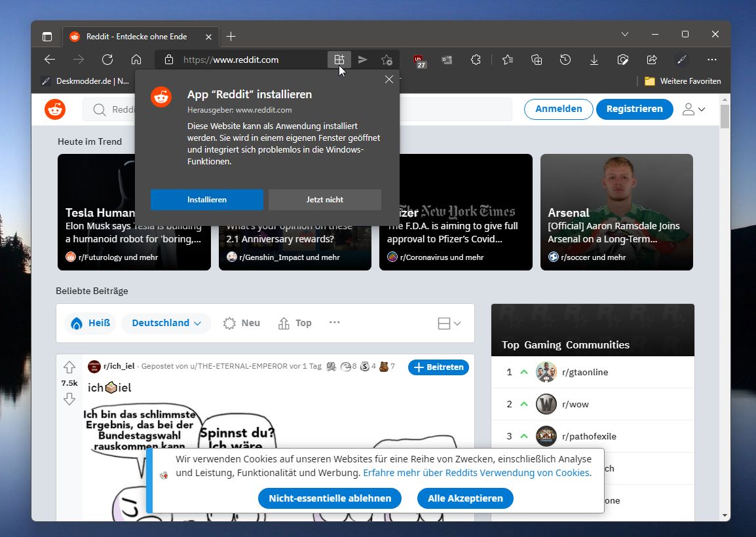
Task: Click the arrow icon beside the app install icon
Action: (x=362, y=60)
